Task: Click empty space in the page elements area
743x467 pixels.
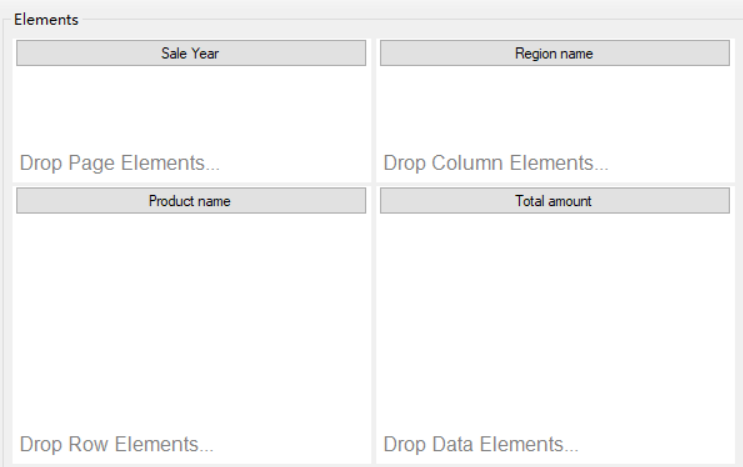Action: coord(191,109)
